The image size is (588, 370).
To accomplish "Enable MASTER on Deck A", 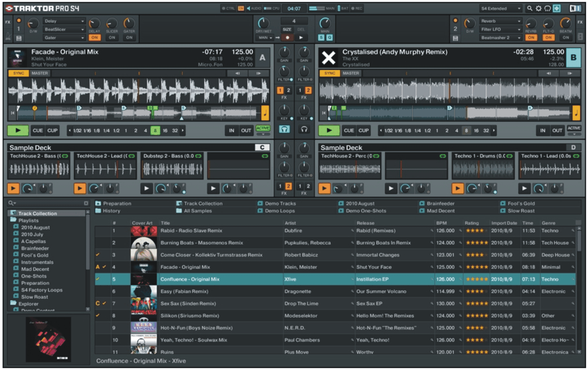I will (40, 74).
